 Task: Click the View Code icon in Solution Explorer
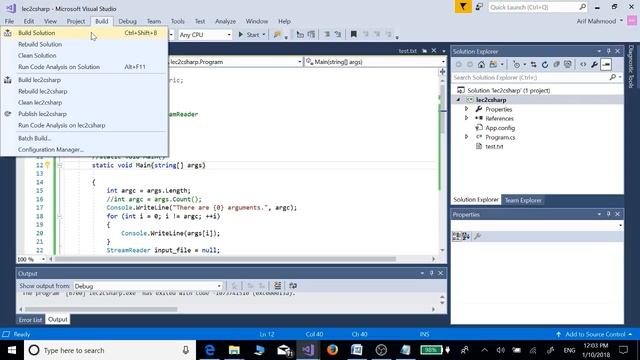pos(583,64)
